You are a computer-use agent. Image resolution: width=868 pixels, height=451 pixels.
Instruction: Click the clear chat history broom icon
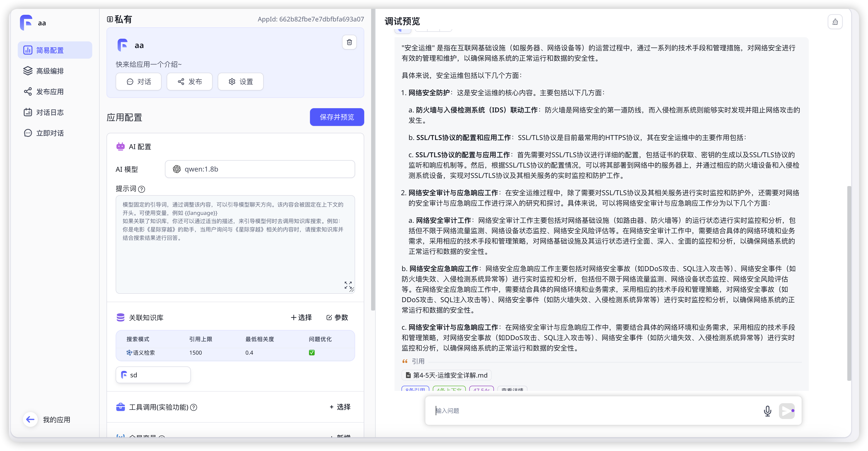point(835,22)
